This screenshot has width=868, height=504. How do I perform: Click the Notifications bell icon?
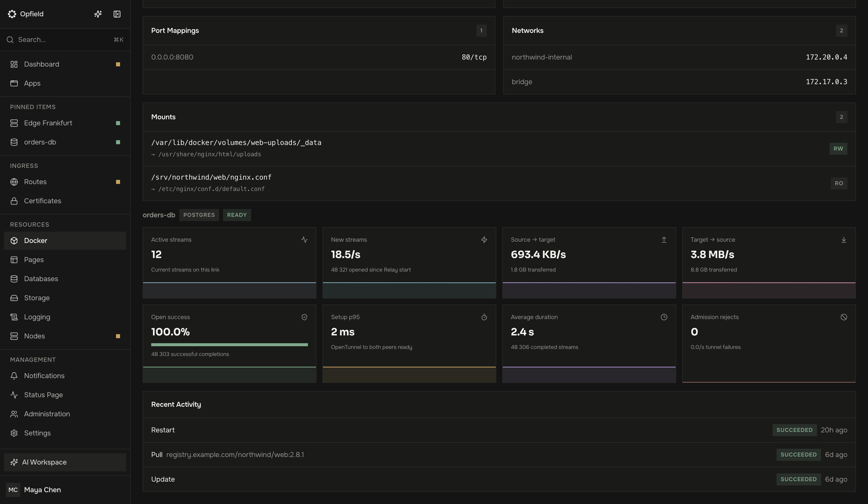[14, 376]
